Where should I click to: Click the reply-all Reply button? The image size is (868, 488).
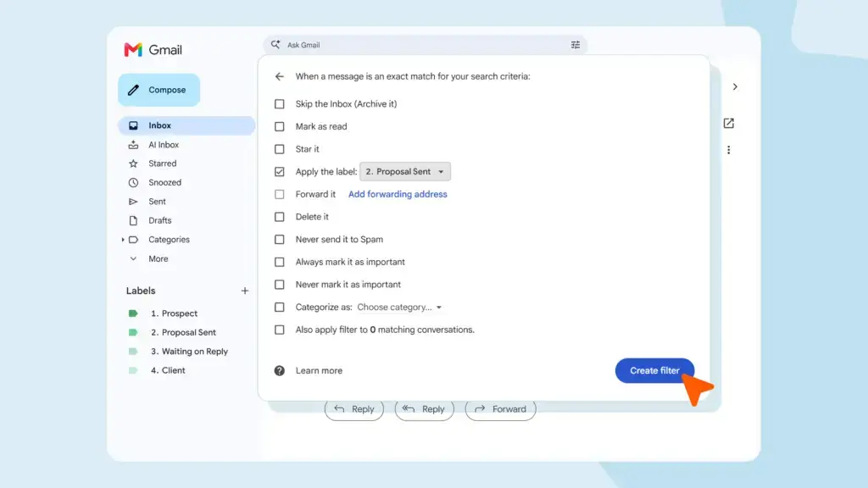[x=424, y=409]
